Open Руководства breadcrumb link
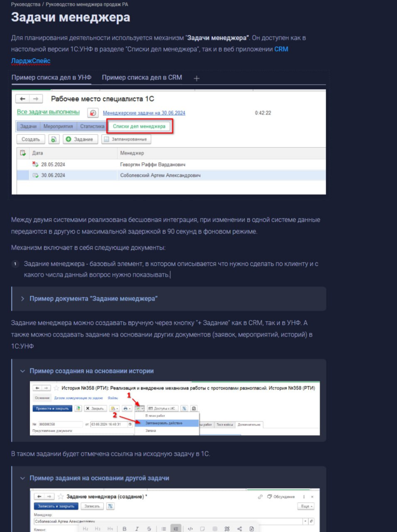The height and width of the screenshot is (532, 397). click(x=25, y=4)
